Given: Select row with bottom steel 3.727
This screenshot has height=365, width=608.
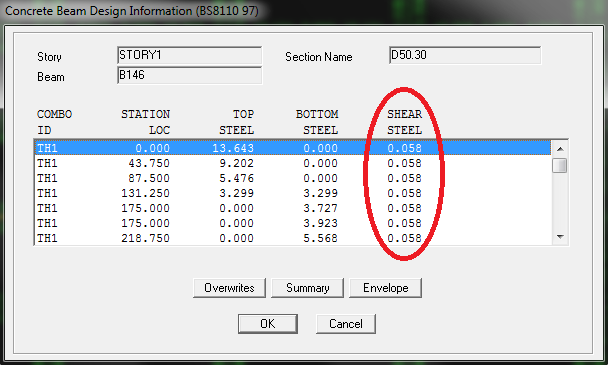Looking at the screenshot, I should tap(293, 208).
